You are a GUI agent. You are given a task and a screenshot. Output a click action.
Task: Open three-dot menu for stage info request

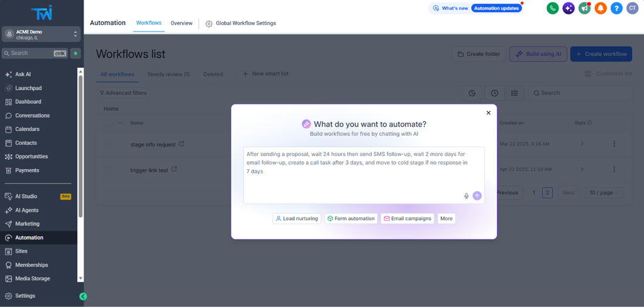click(x=614, y=144)
